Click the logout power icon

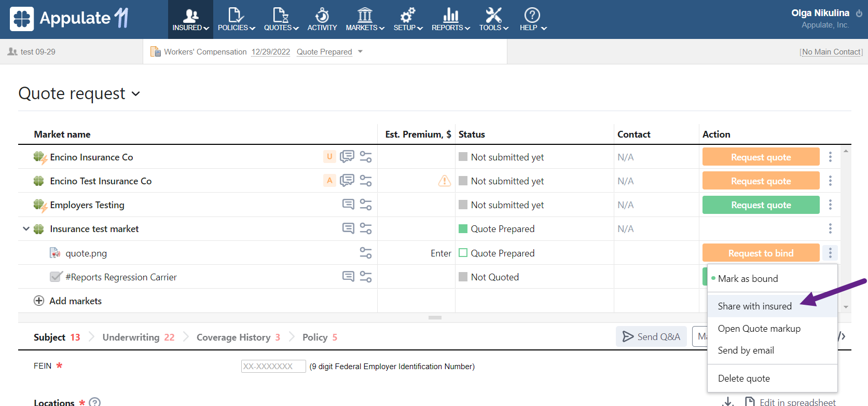[x=859, y=13]
